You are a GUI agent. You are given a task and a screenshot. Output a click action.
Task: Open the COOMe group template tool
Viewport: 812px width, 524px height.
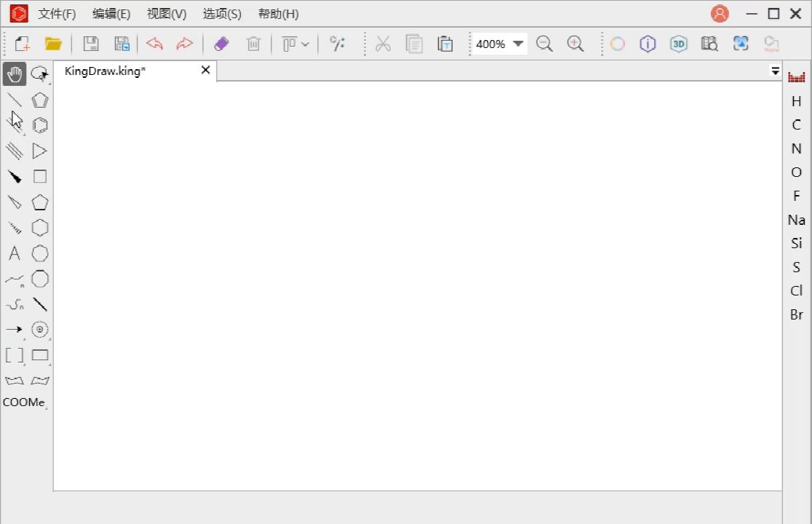coord(24,402)
